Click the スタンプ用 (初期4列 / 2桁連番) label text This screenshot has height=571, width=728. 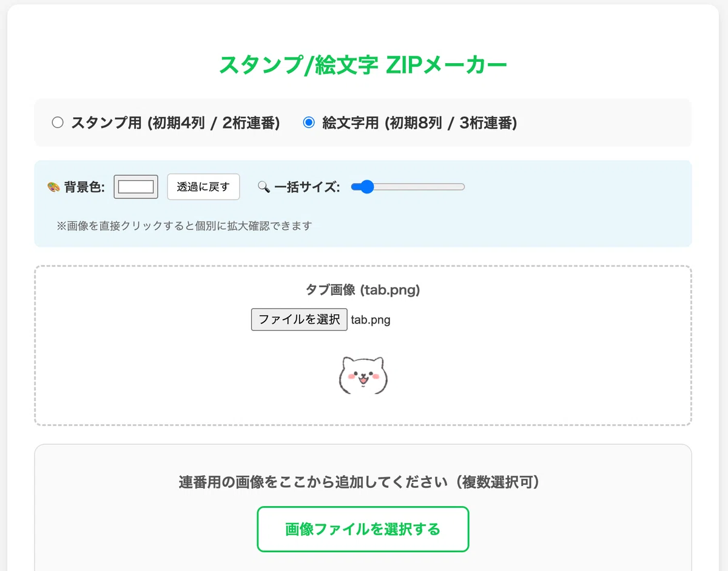[x=175, y=123]
